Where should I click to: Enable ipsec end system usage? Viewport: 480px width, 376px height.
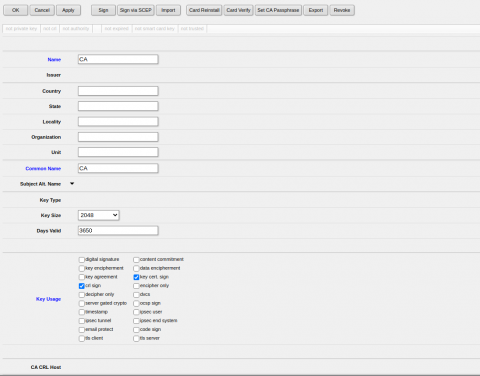click(x=136, y=321)
